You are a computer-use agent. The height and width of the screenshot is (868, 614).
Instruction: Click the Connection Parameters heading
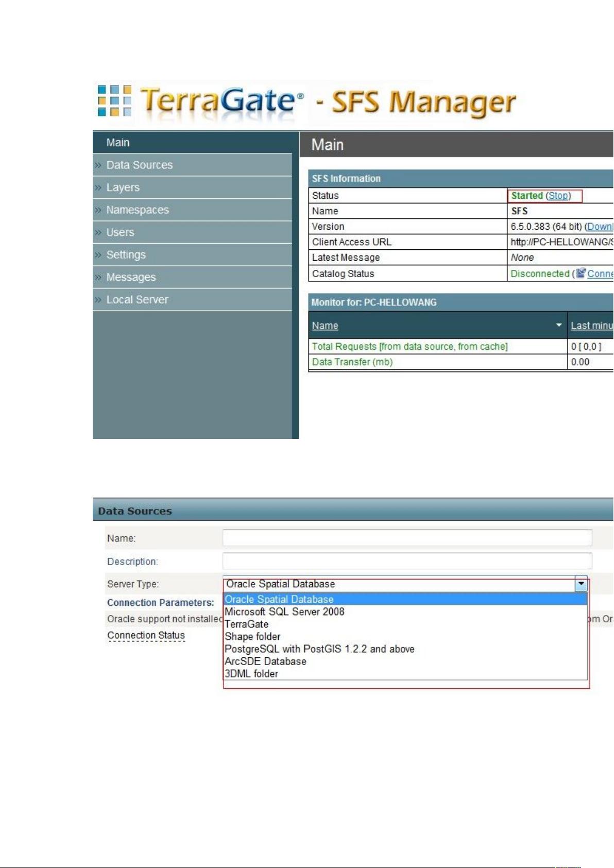point(161,603)
